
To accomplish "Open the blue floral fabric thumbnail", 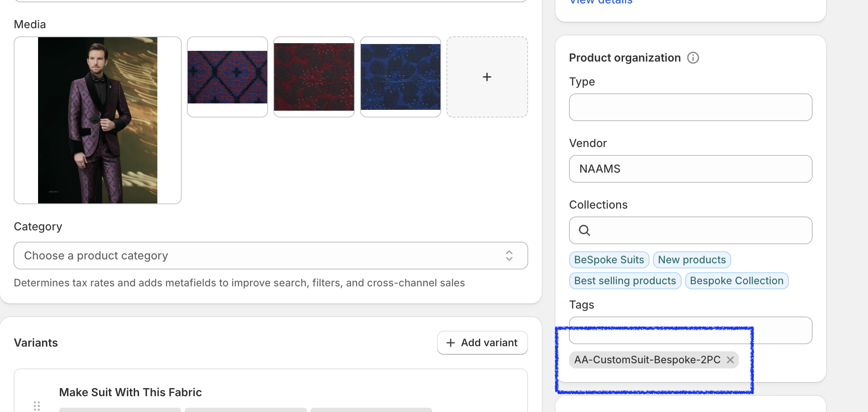I will (x=401, y=77).
